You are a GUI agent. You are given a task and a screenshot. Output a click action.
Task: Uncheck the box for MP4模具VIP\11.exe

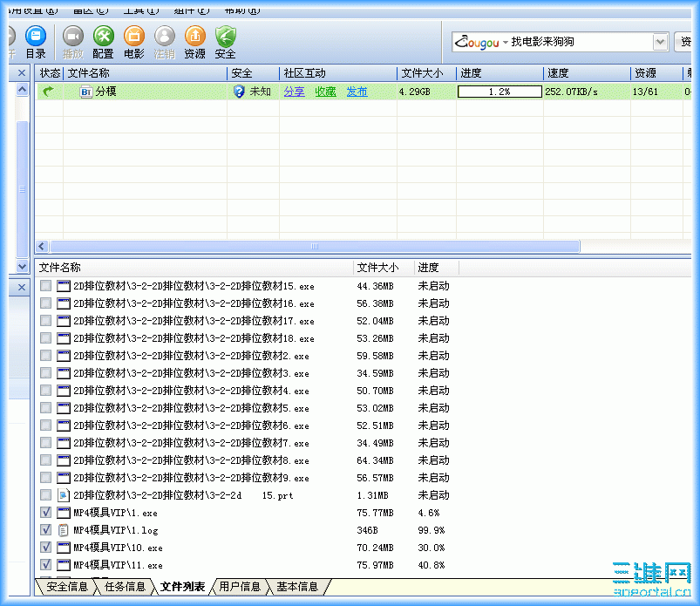coord(45,564)
